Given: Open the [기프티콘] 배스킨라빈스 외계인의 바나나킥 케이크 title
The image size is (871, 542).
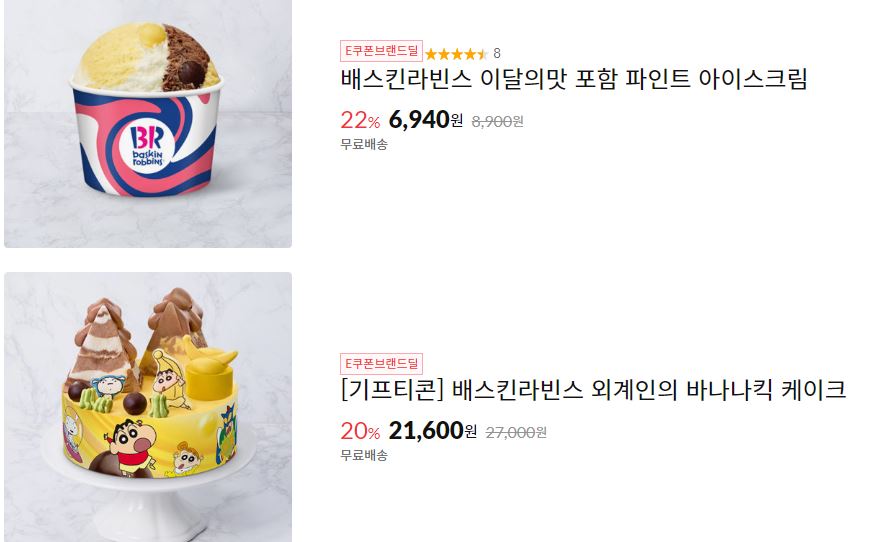Looking at the screenshot, I should [x=593, y=390].
